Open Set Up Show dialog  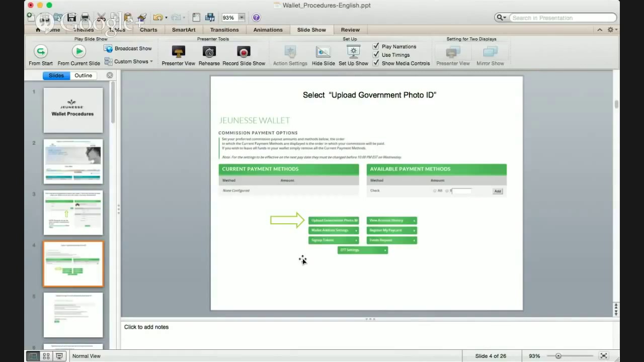coord(353,55)
